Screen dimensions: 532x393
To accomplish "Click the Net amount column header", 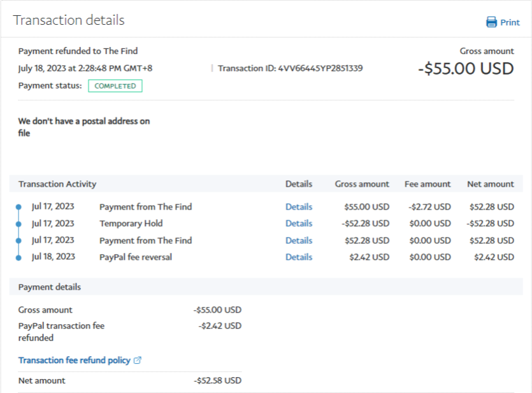I will pyautogui.click(x=490, y=184).
